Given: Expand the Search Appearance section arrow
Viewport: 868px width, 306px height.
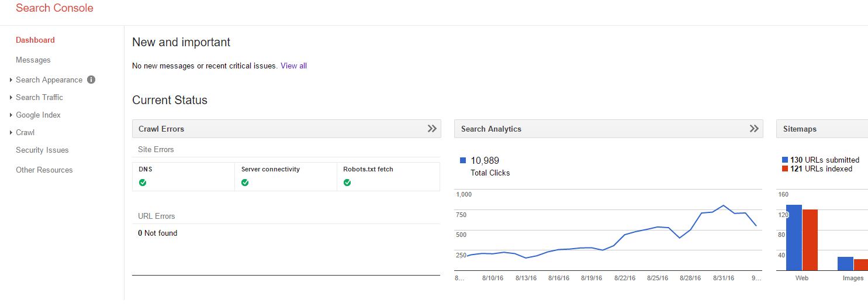Looking at the screenshot, I should click(x=11, y=80).
